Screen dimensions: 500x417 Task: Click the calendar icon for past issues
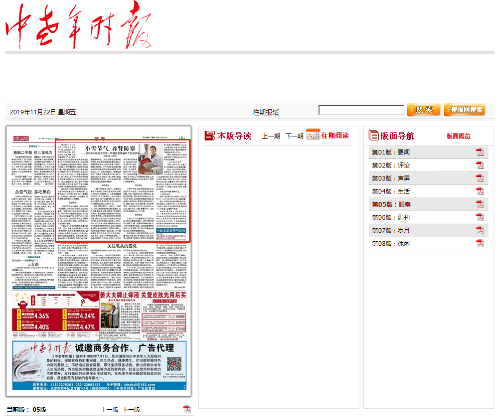pyautogui.click(x=313, y=135)
